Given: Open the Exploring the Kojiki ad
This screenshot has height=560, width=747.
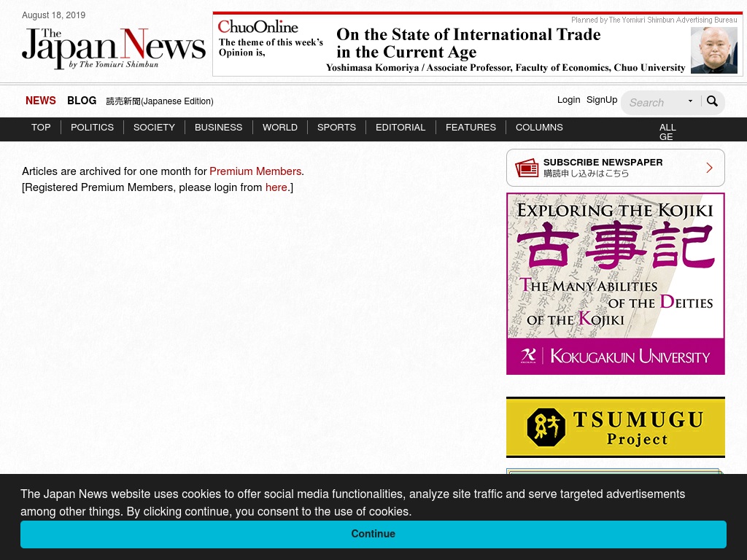Looking at the screenshot, I should tap(616, 284).
